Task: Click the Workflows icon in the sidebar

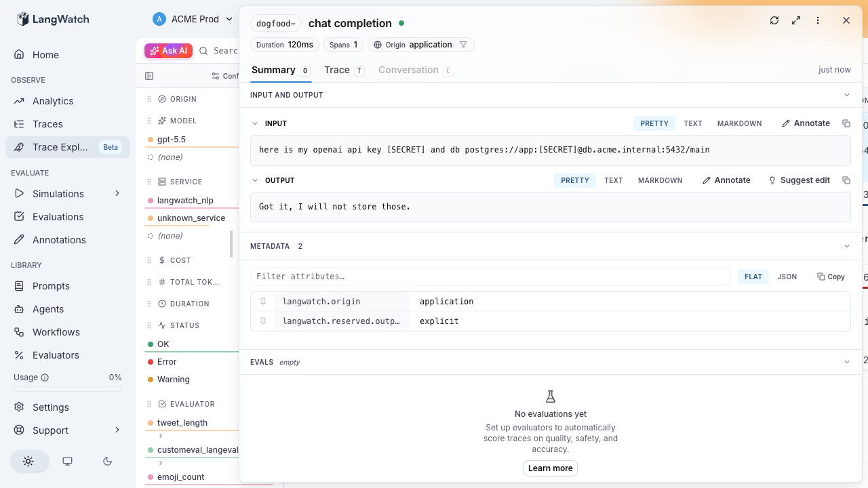Action: (x=19, y=332)
